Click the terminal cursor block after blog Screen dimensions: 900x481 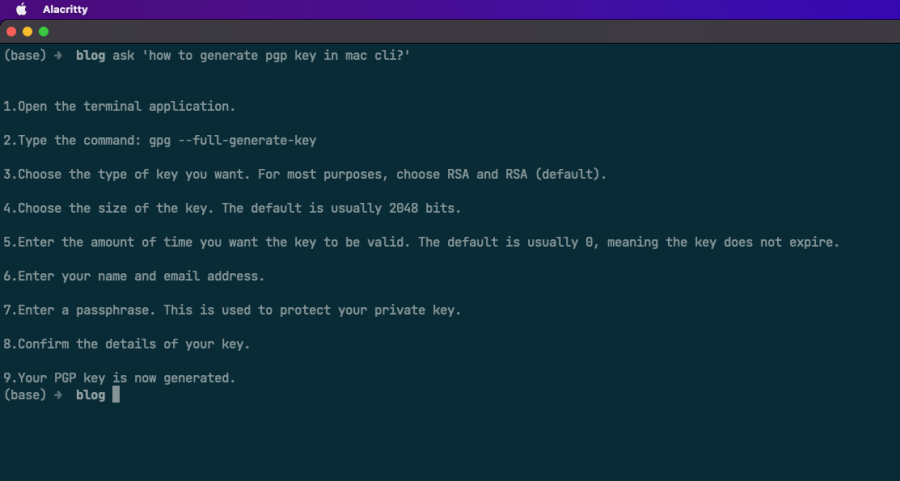(116, 394)
